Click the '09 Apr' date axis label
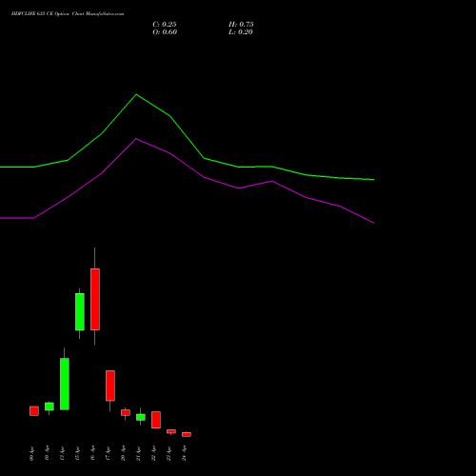Viewport: 476px width, 476px height. tap(31, 454)
